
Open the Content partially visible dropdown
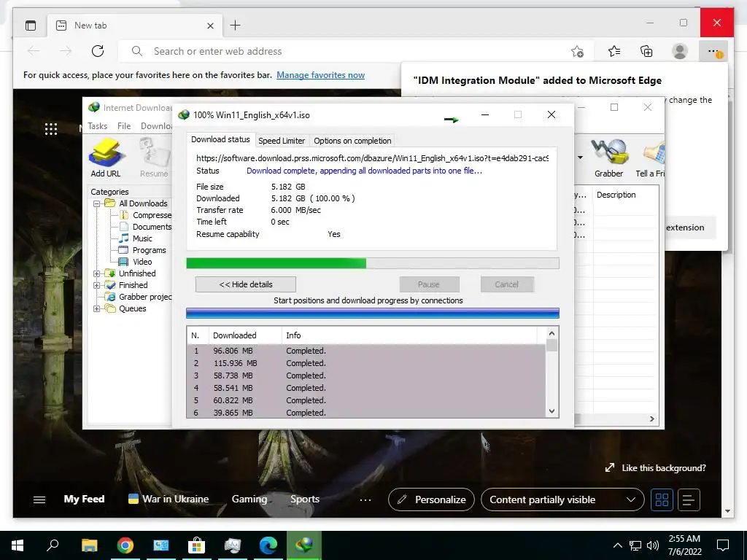(562, 499)
